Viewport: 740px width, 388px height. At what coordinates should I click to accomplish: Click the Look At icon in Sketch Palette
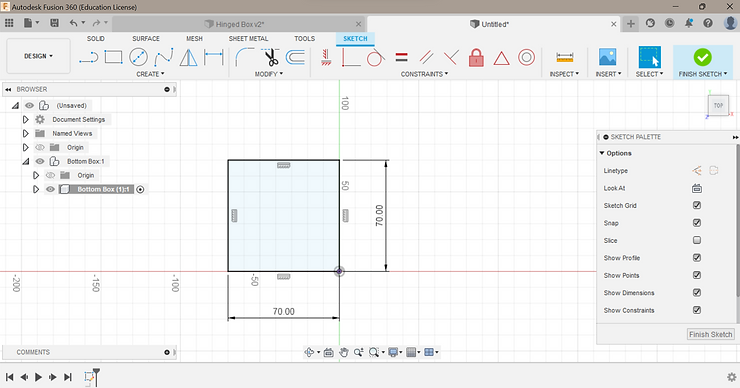tap(697, 188)
